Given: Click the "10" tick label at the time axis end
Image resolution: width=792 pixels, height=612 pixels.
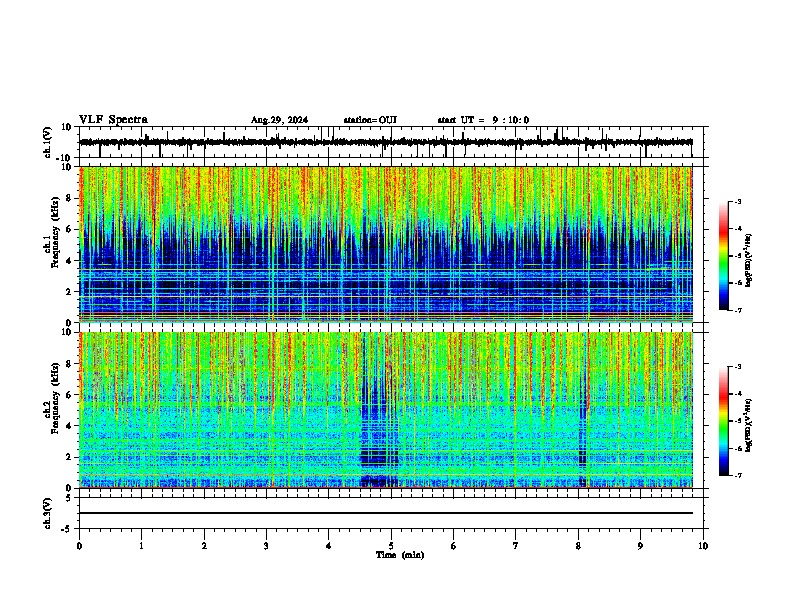Looking at the screenshot, I should (703, 546).
